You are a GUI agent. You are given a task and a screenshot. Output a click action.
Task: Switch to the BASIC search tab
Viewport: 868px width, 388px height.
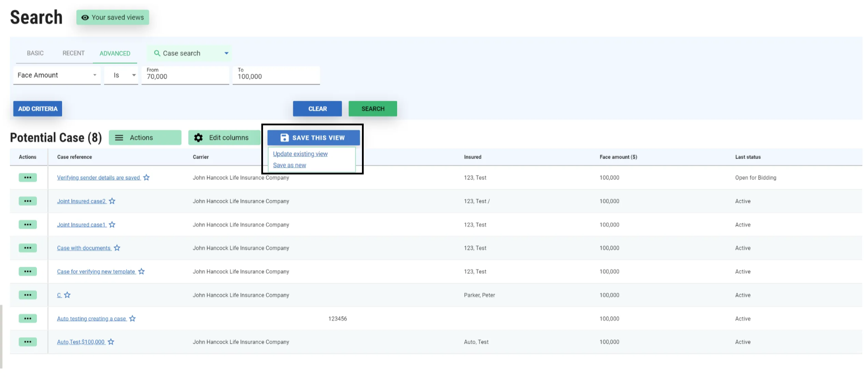(35, 53)
